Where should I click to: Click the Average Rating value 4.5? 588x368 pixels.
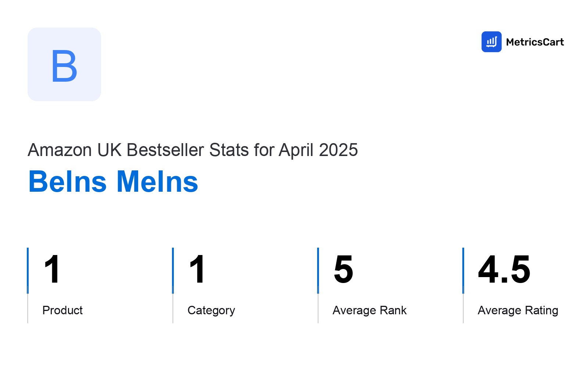(504, 270)
